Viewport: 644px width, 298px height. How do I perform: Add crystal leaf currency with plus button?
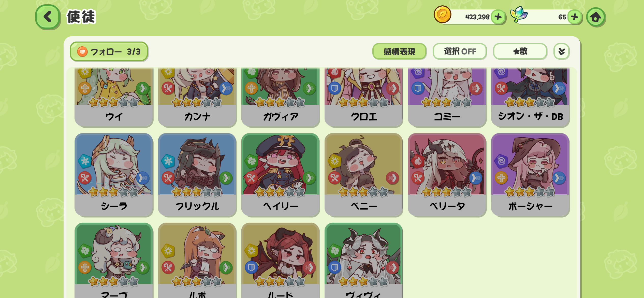[575, 17]
